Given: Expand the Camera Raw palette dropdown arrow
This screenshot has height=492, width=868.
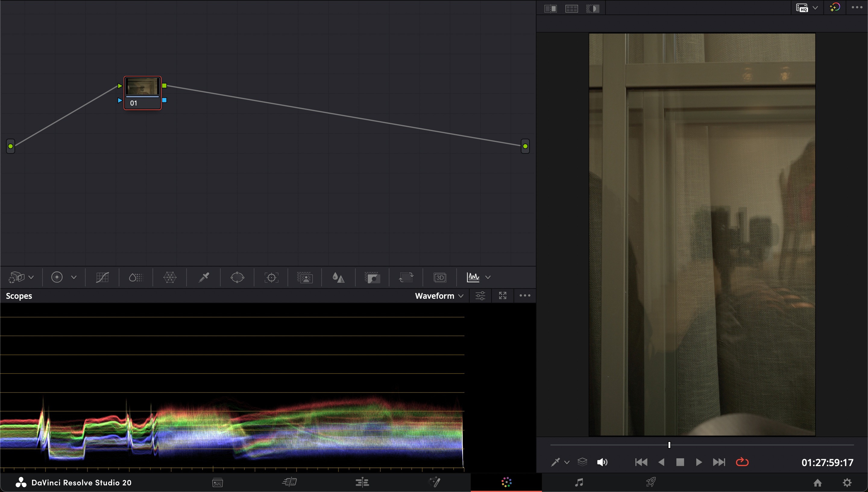Looking at the screenshot, I should 31,277.
